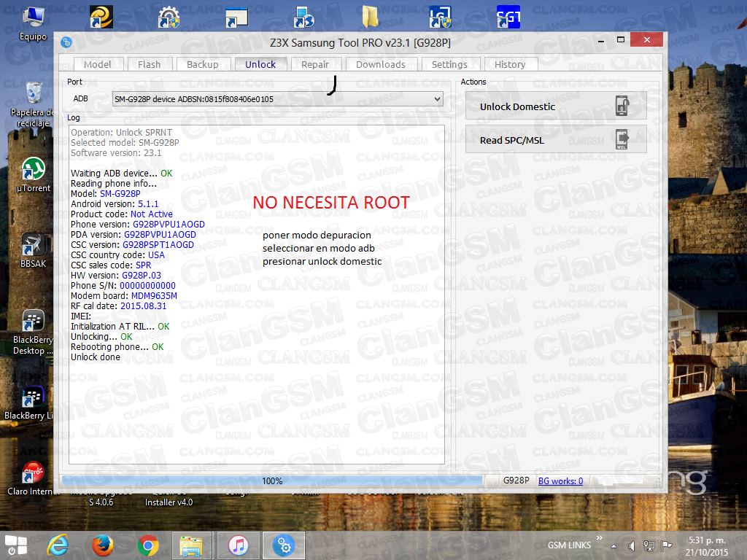Open Papelera de reciclaje on the desktop
Image resolution: width=747 pixels, height=560 pixels.
(x=34, y=104)
